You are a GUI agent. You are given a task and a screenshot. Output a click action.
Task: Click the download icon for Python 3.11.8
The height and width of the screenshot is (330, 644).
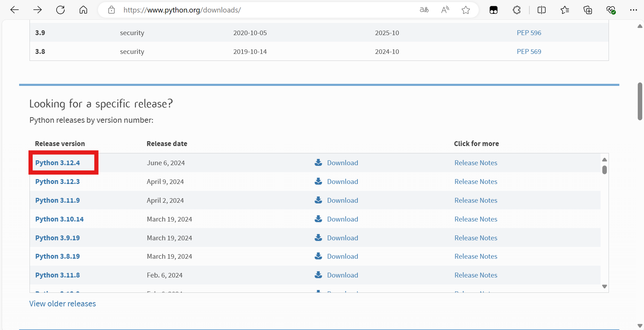[318, 275]
